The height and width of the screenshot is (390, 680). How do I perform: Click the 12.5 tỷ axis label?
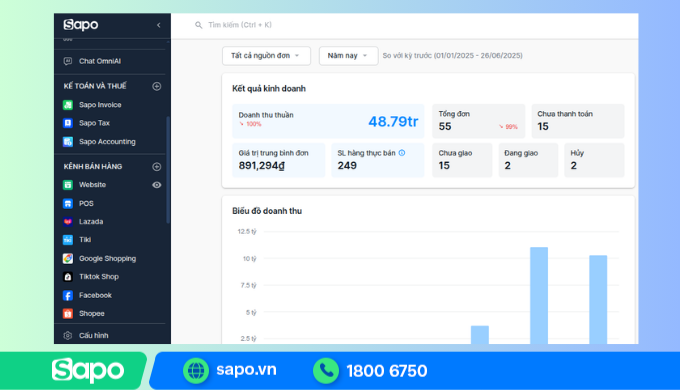pyautogui.click(x=247, y=232)
